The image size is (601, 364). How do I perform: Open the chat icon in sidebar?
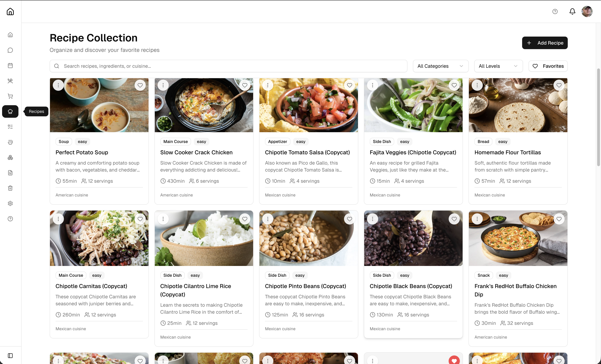pyautogui.click(x=10, y=50)
